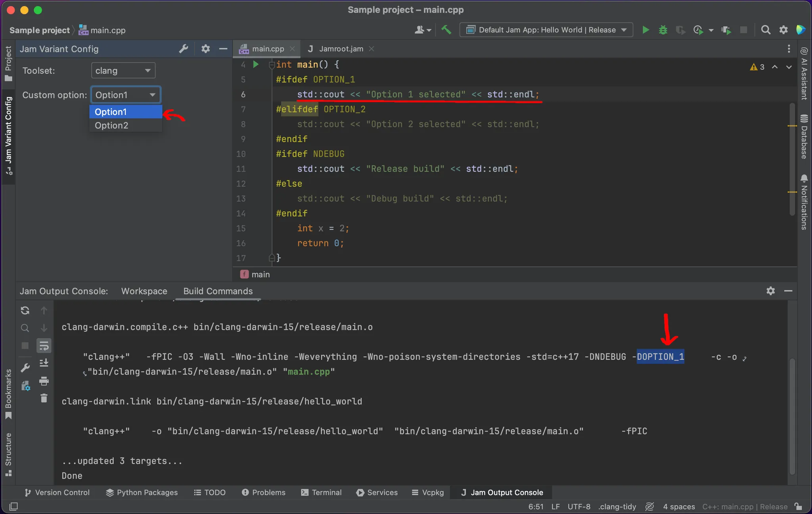Close the Jamroot.jam tab
The image size is (812, 514).
pos(372,49)
